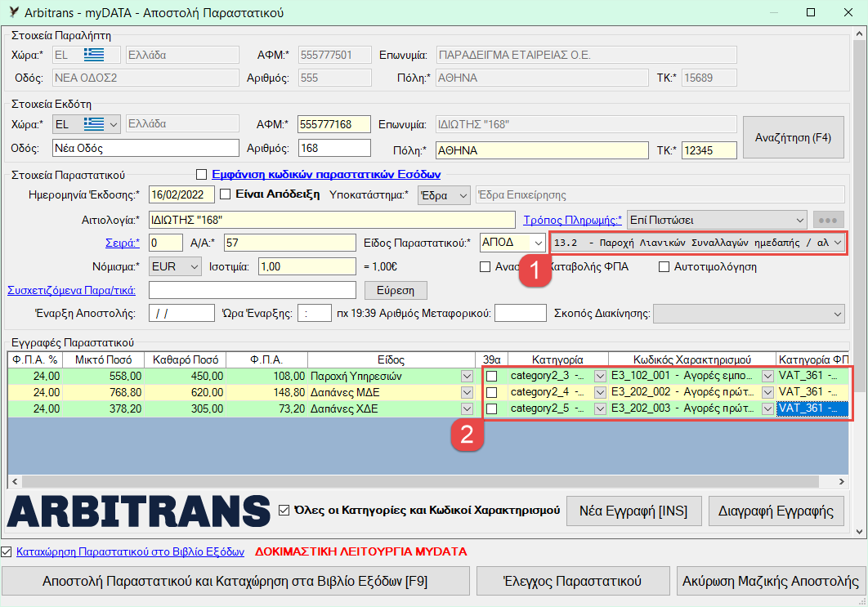Click the Arbitrans eagle icon in title bar
Screen dimensions: 868x607
coord(13,12)
